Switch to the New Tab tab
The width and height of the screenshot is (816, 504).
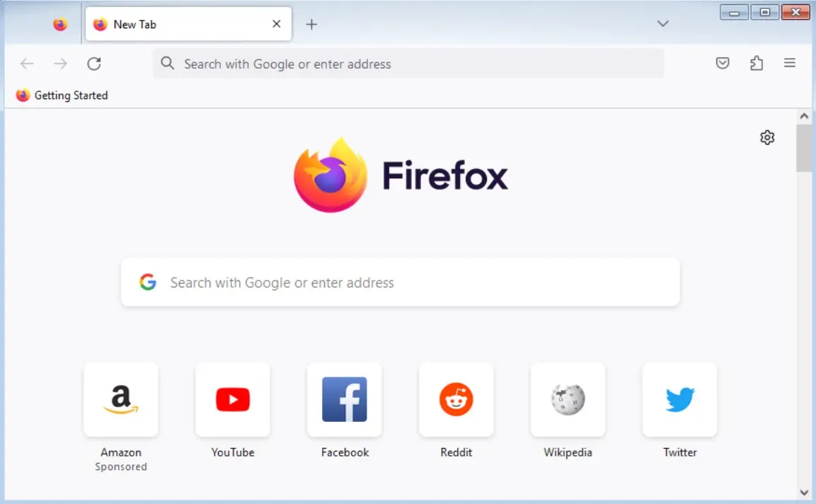coord(177,23)
